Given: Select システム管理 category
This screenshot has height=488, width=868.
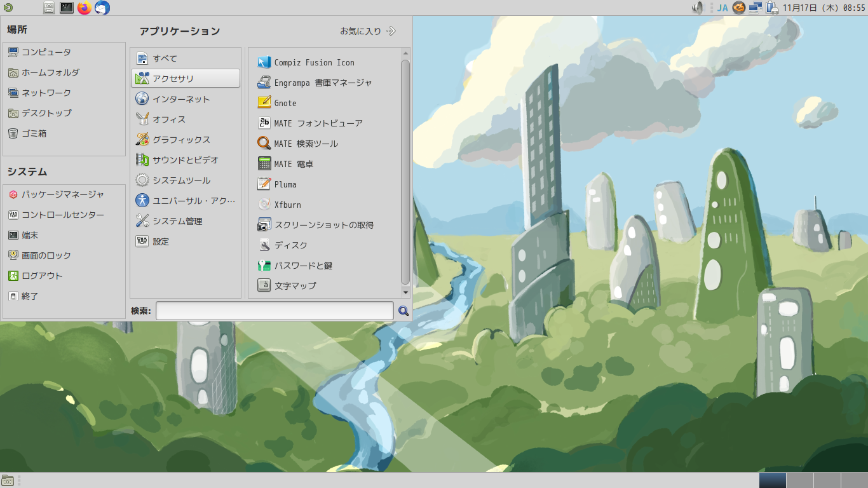Looking at the screenshot, I should pyautogui.click(x=186, y=221).
